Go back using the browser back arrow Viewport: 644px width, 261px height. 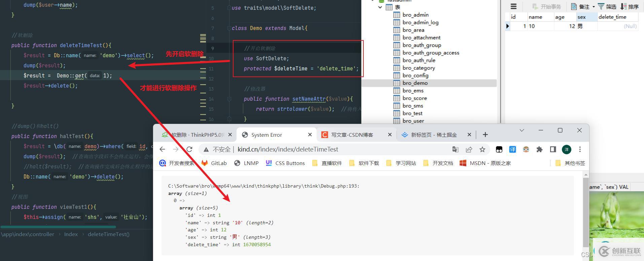(x=163, y=149)
